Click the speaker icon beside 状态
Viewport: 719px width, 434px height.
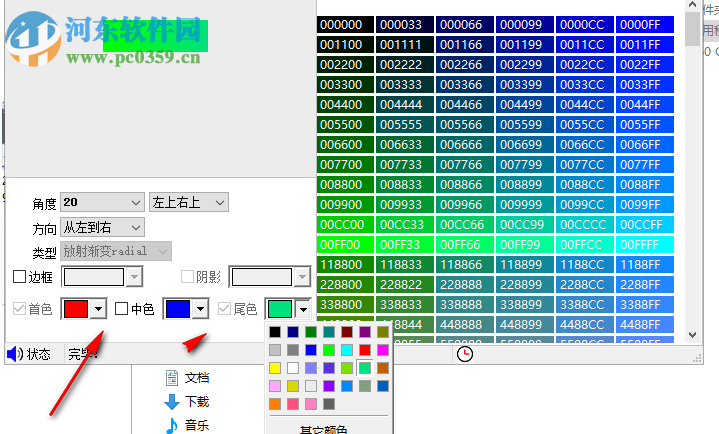(x=15, y=354)
